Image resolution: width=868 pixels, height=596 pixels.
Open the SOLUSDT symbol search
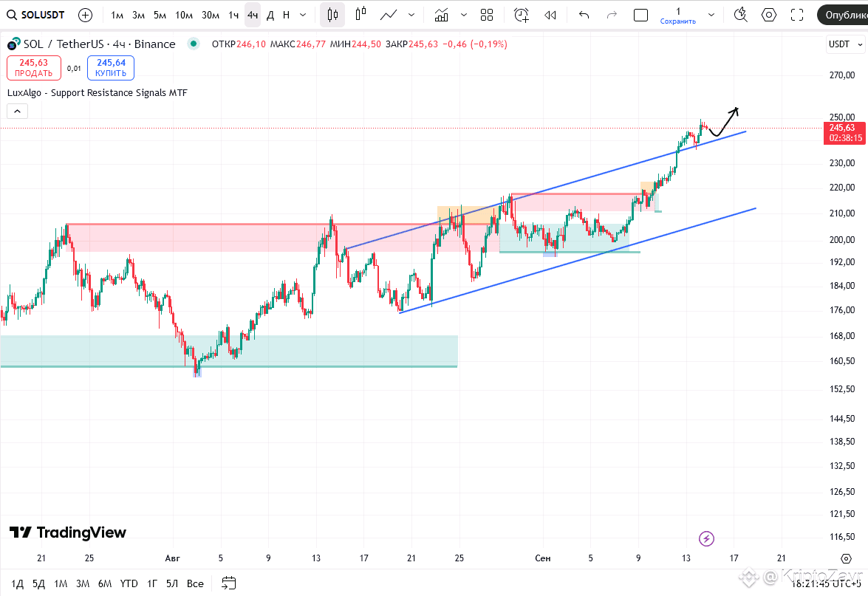pyautogui.click(x=36, y=15)
